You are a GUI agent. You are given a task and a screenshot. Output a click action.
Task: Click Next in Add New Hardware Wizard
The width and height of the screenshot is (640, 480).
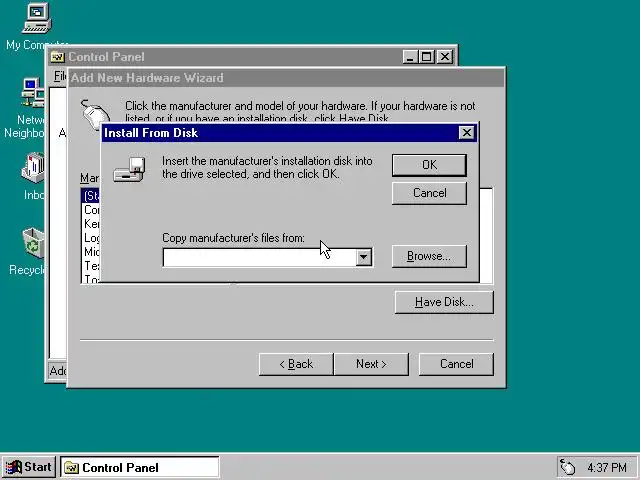(x=371, y=364)
